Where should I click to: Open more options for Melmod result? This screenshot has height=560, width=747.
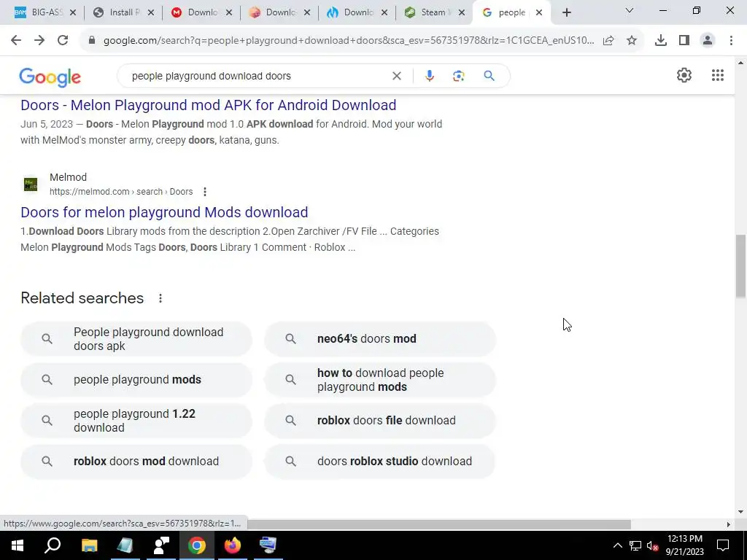click(205, 192)
